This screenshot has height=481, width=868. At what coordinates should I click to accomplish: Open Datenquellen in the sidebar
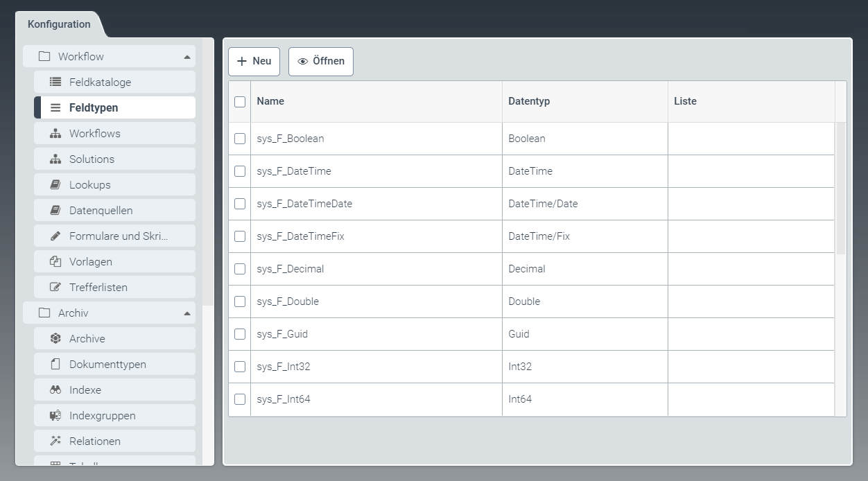coord(101,210)
